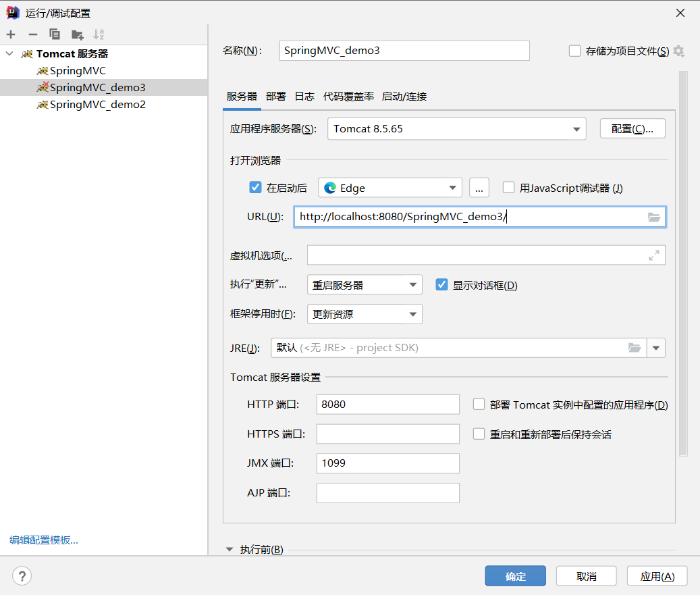The image size is (700, 595).
Task: Uncheck the 显示对话框 checkbox
Action: 441,284
